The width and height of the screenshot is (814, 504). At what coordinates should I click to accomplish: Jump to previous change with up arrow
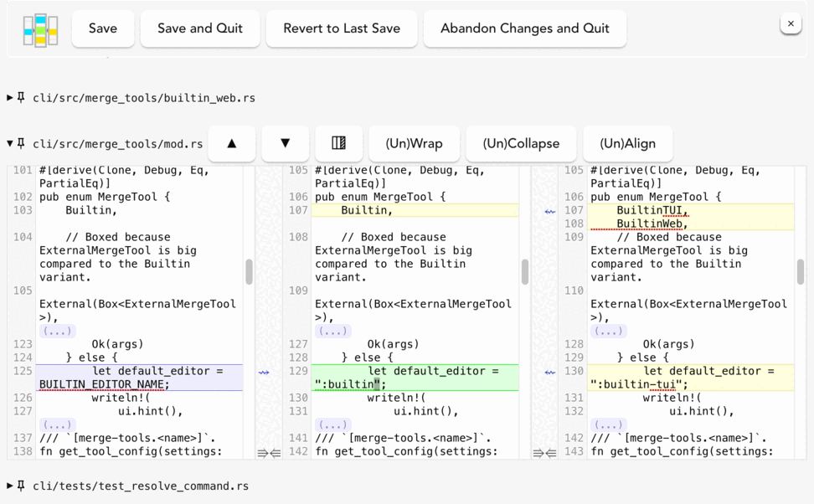click(x=231, y=143)
